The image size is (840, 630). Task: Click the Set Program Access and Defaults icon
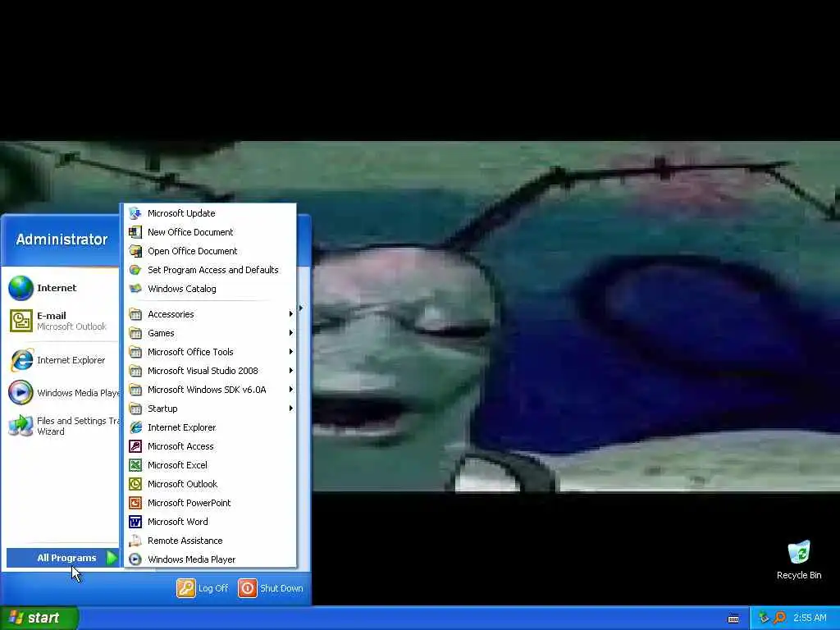point(135,270)
